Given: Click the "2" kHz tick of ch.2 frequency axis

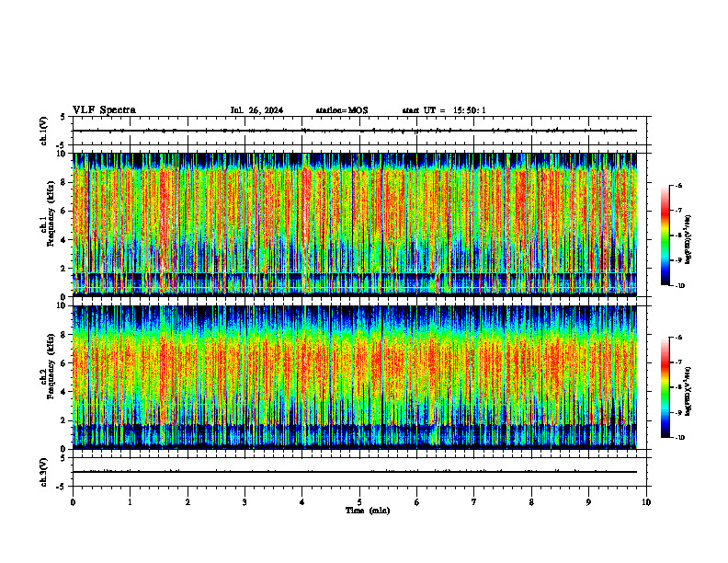Looking at the screenshot, I should click(64, 420).
